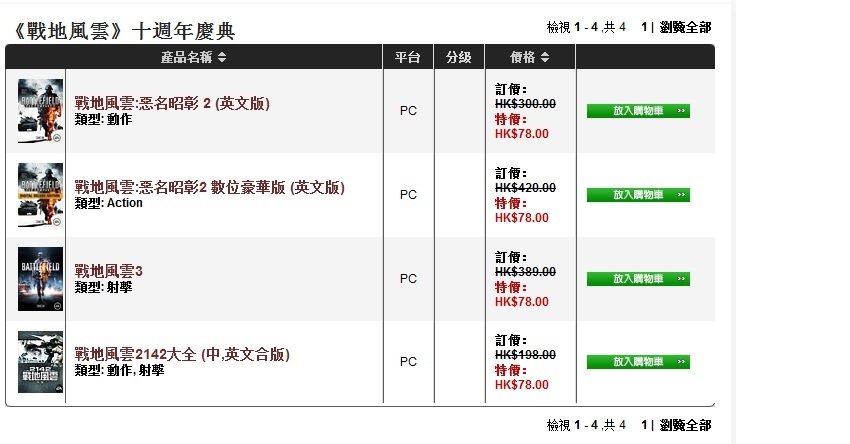Viewport: 850px width, 444px height.
Task: Select page 1 in the top pagination
Action: pyautogui.click(x=644, y=27)
